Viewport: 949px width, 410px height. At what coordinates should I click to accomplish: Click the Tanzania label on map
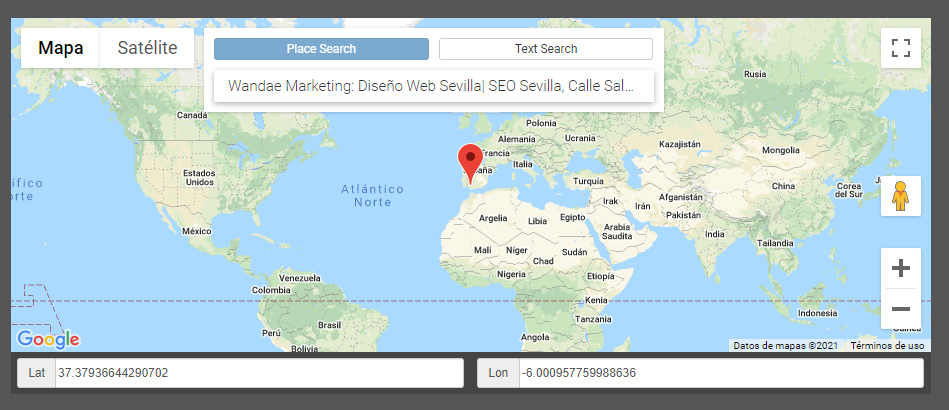pos(593,319)
